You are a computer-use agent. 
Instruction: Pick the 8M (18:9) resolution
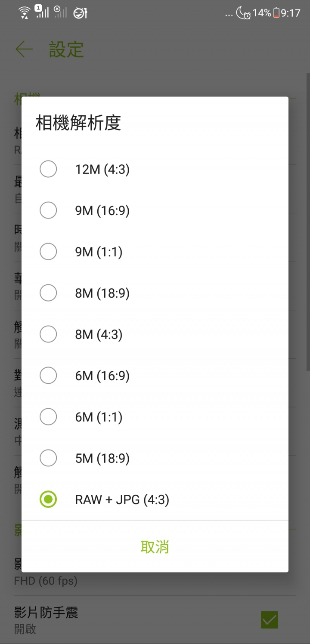pos(155,293)
